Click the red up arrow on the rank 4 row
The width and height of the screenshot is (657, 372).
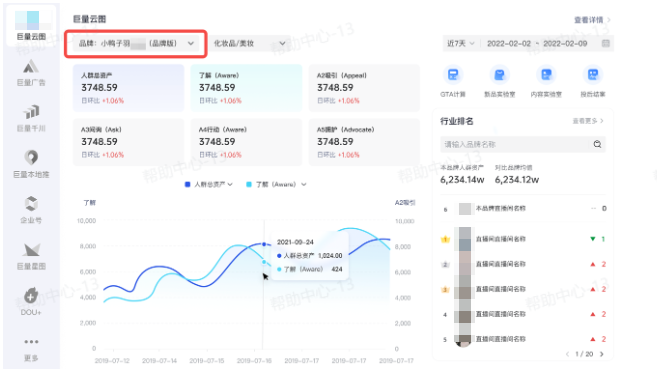592,314
